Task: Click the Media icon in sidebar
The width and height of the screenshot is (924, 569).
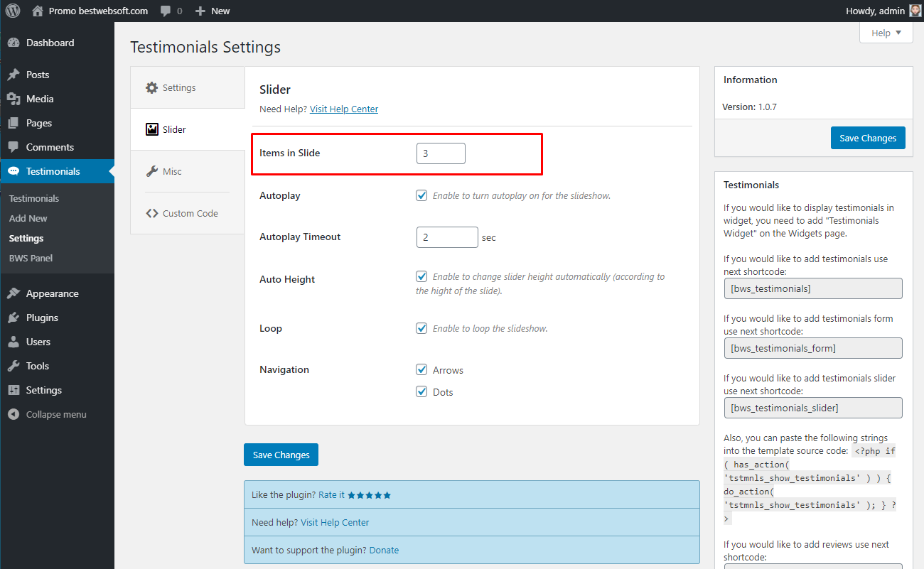Action: [x=14, y=99]
